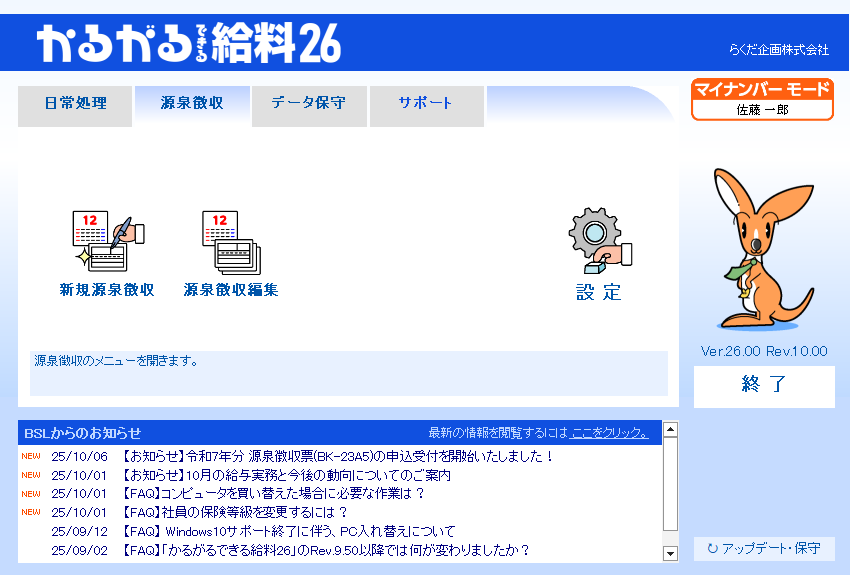Open the 設定 gear icon
This screenshot has height=575, width=850.
click(599, 243)
